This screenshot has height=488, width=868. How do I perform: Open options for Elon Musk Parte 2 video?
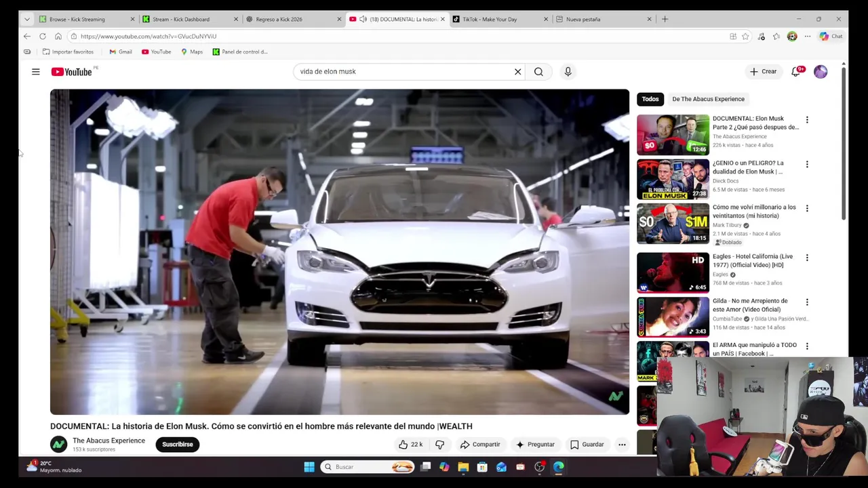[x=807, y=120]
